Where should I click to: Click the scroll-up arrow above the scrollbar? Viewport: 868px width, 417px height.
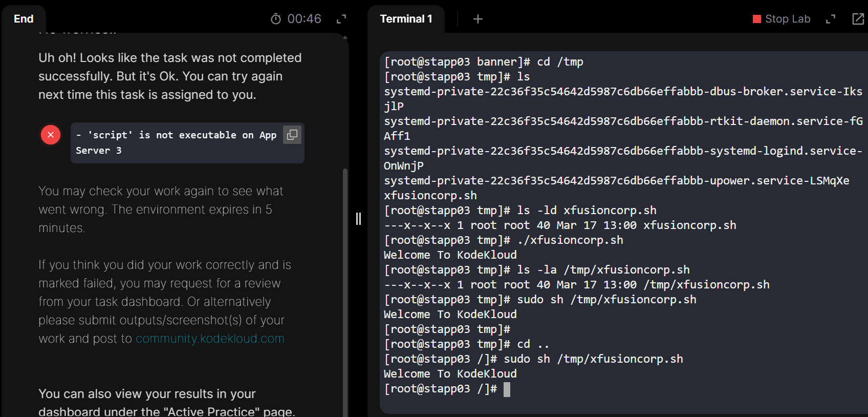pyautogui.click(x=345, y=37)
